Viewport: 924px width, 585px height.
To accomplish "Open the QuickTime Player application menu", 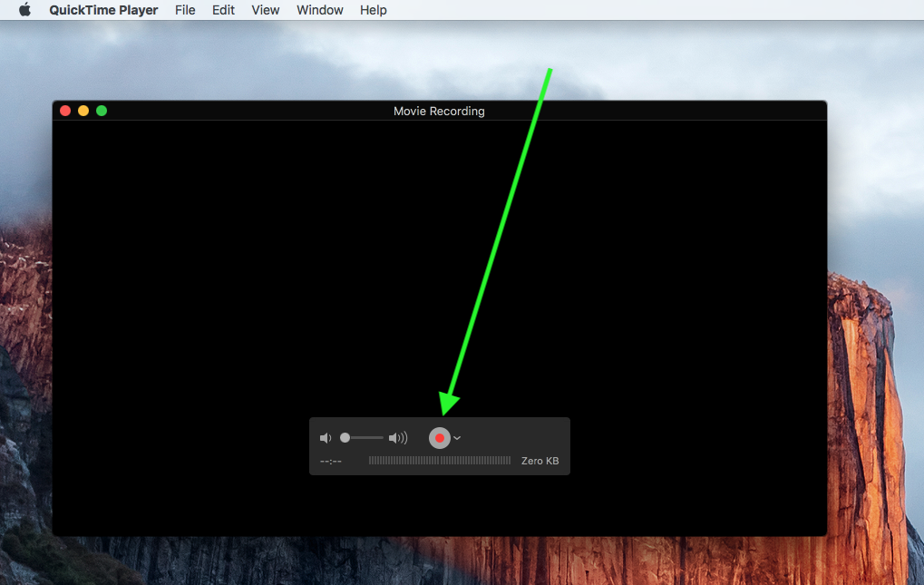I will pyautogui.click(x=103, y=10).
